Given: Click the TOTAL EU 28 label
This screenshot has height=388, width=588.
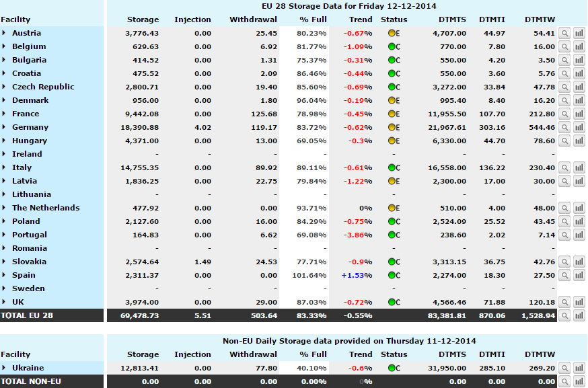Looking at the screenshot, I should [x=27, y=315].
